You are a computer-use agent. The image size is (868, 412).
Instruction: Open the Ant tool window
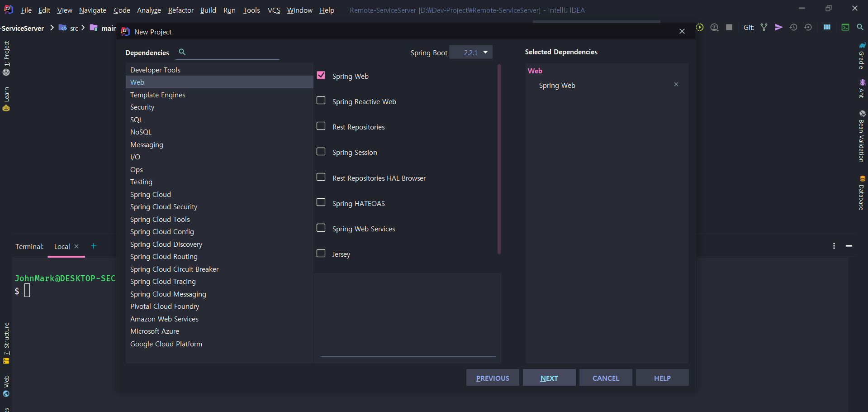point(862,88)
